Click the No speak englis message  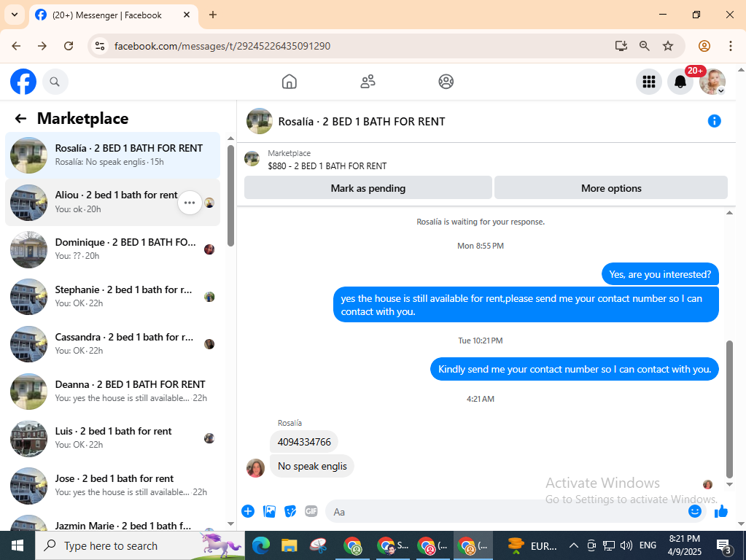[312, 466]
